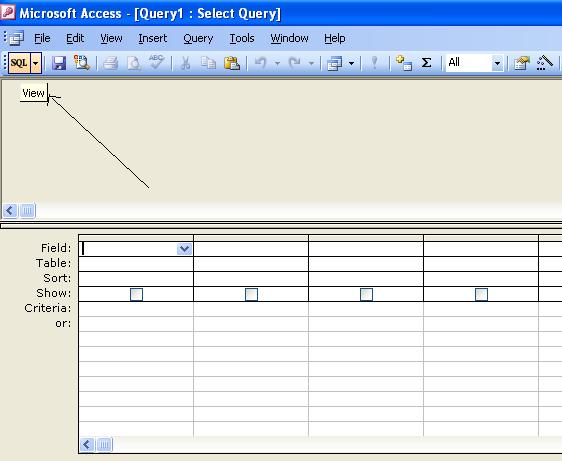
Task: Run the query with the exclamation icon
Action: (x=375, y=63)
